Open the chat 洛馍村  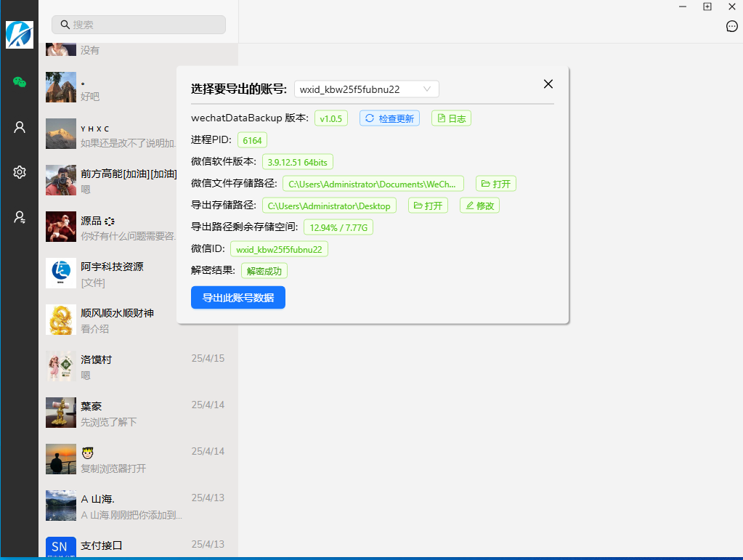[139, 366]
